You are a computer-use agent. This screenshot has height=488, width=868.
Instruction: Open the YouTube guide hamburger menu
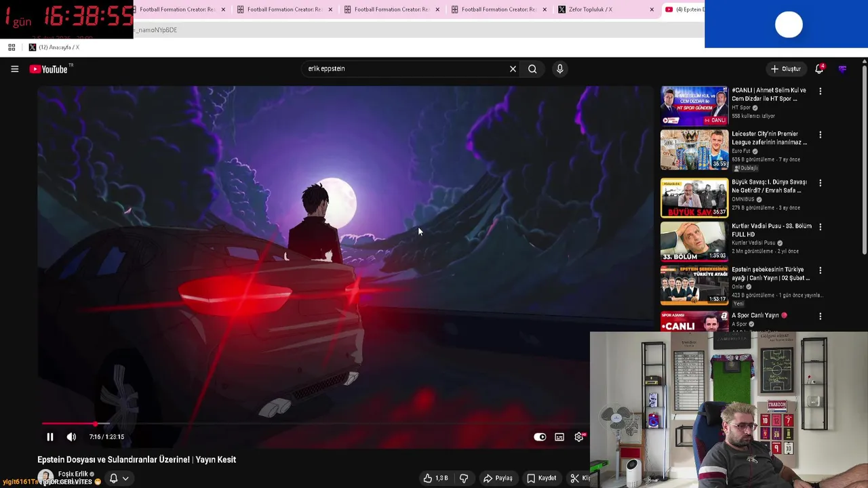pyautogui.click(x=14, y=68)
